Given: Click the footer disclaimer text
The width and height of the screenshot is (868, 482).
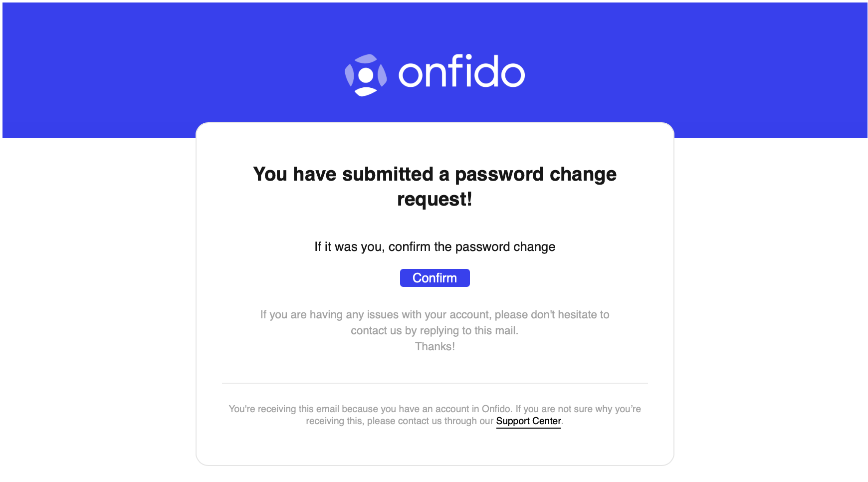Looking at the screenshot, I should [x=434, y=415].
